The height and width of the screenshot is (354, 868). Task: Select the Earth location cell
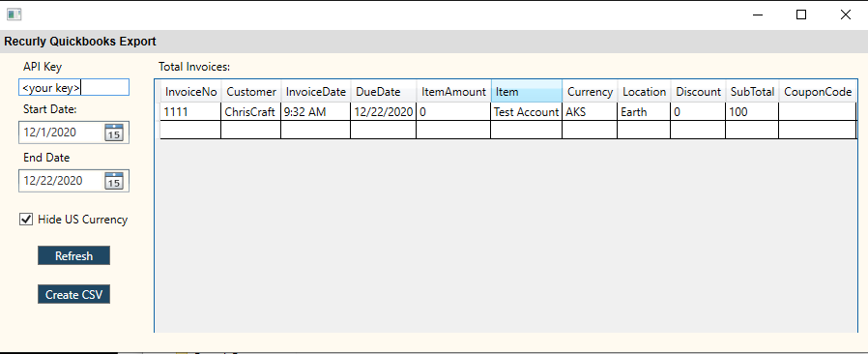[644, 112]
